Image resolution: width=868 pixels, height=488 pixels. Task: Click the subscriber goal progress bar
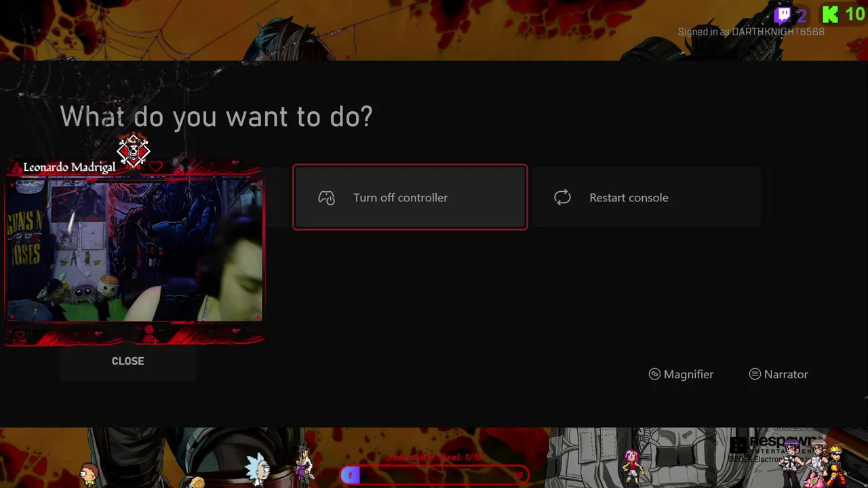click(x=434, y=475)
